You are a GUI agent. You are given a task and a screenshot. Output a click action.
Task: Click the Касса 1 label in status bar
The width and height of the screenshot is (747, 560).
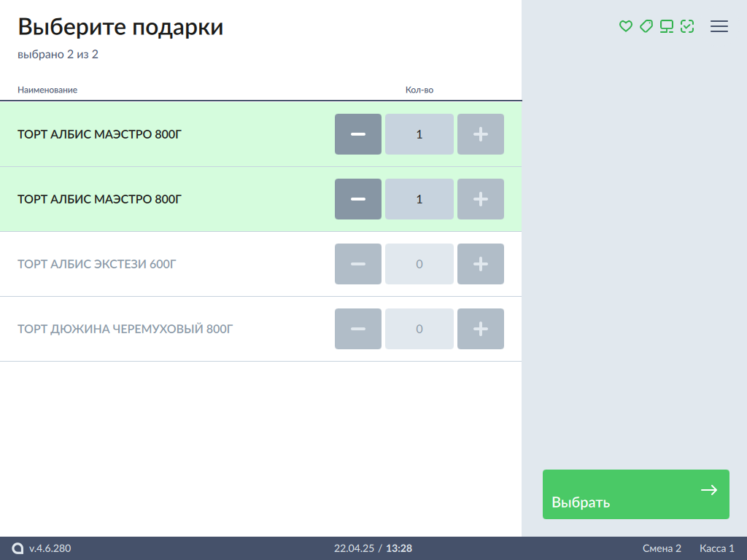coord(716,548)
